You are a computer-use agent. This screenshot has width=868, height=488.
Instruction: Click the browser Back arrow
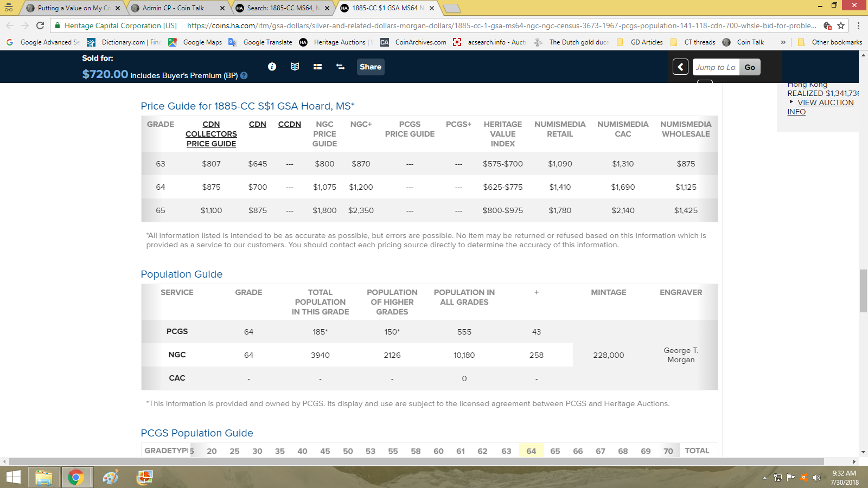coord(10,25)
